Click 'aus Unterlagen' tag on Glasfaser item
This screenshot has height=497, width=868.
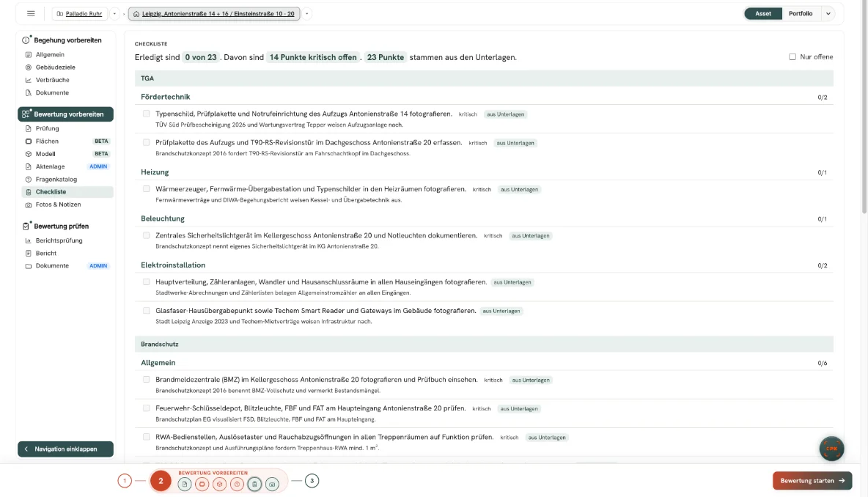501,311
